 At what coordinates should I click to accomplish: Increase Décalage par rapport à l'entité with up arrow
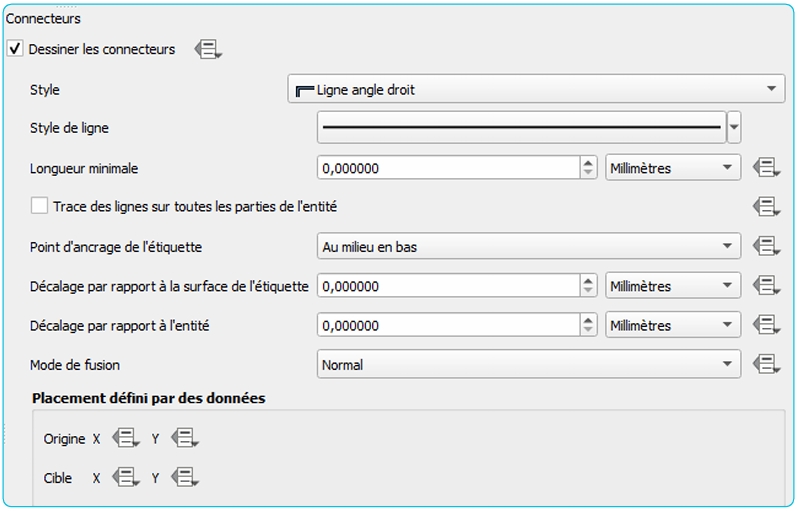coord(588,320)
